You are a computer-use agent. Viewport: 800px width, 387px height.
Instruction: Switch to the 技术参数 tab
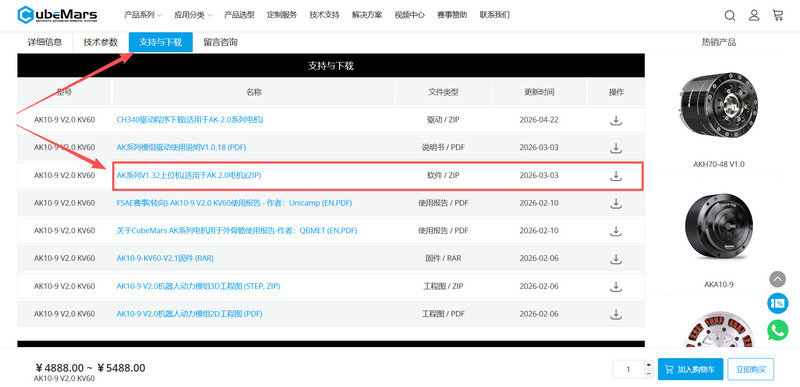[x=101, y=42]
